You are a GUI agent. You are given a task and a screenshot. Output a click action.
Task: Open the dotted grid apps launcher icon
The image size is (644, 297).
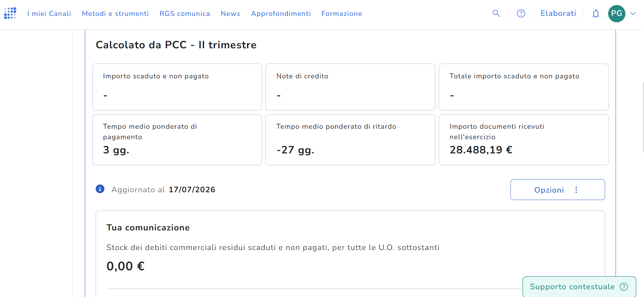(x=10, y=13)
